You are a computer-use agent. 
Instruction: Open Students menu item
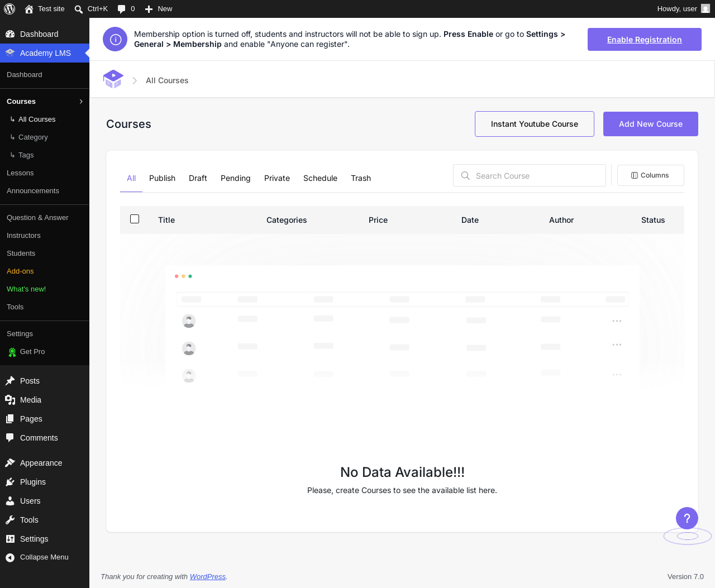coord(21,254)
